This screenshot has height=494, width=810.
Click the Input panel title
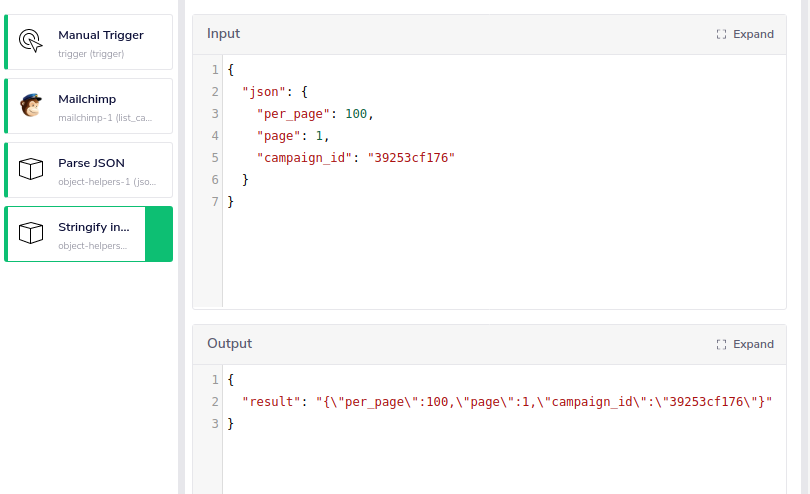[223, 34]
